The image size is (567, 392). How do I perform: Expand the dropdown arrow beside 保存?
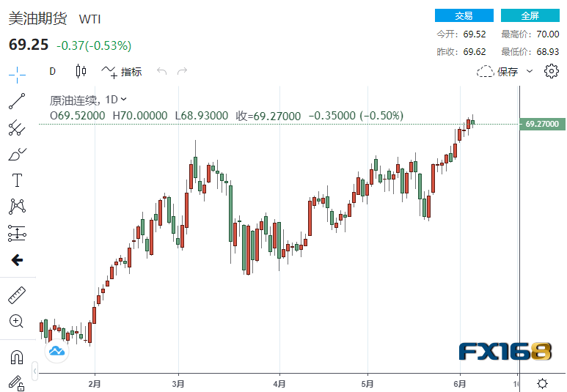(x=530, y=72)
